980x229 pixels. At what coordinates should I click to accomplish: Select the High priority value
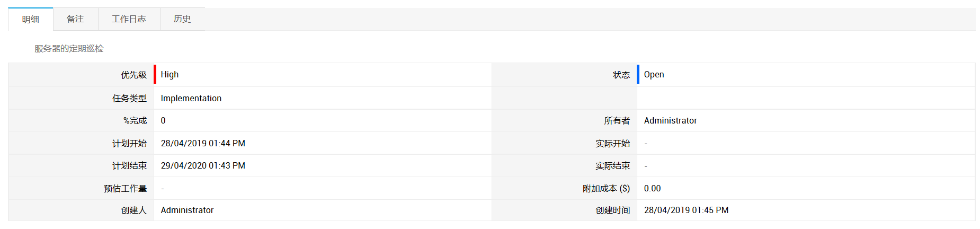click(x=170, y=75)
